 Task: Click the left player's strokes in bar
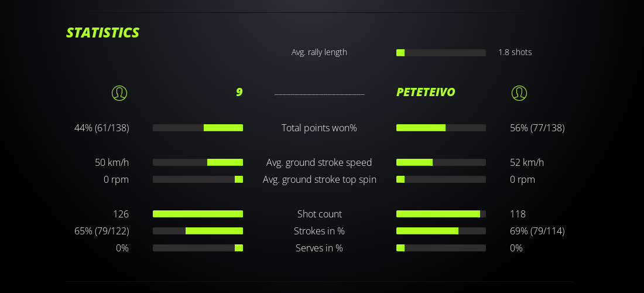pyautogui.click(x=198, y=231)
